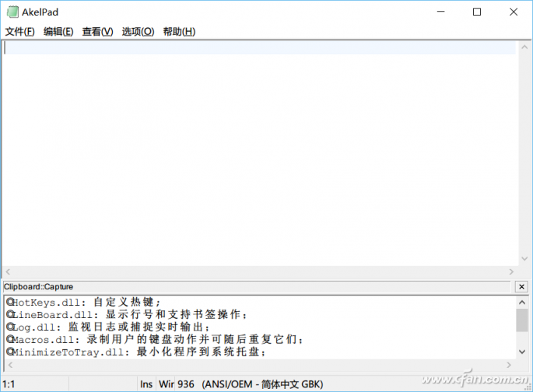Click the Macros.dll line in clipboard panel
This screenshot has width=533, height=392.
[x=155, y=339]
